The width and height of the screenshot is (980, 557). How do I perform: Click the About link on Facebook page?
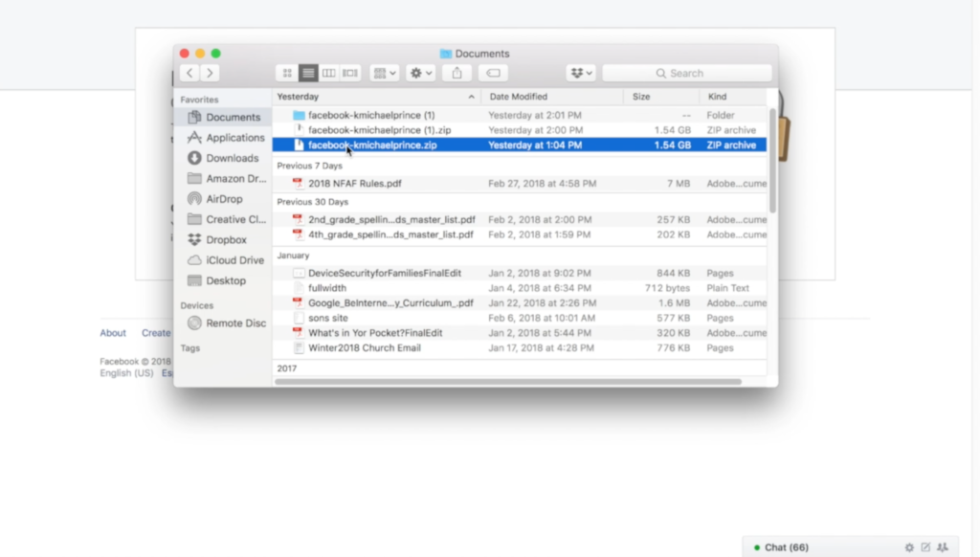[x=113, y=333]
